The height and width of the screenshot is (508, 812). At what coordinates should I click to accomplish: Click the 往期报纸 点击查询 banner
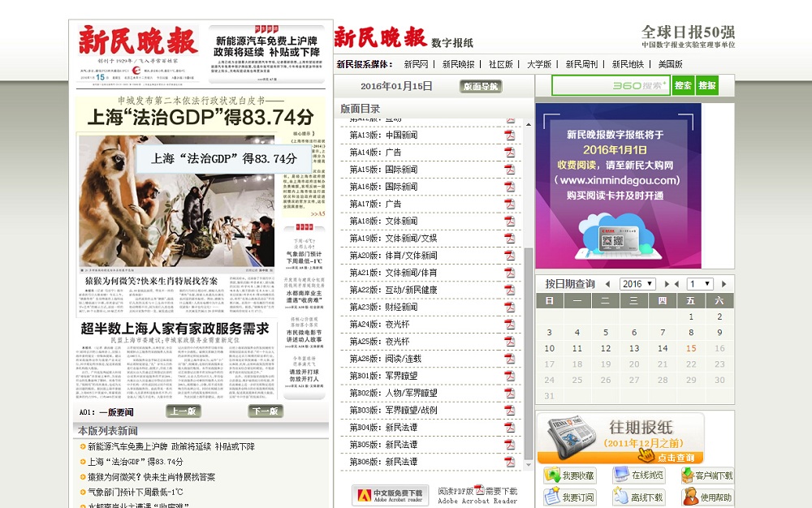621,438
